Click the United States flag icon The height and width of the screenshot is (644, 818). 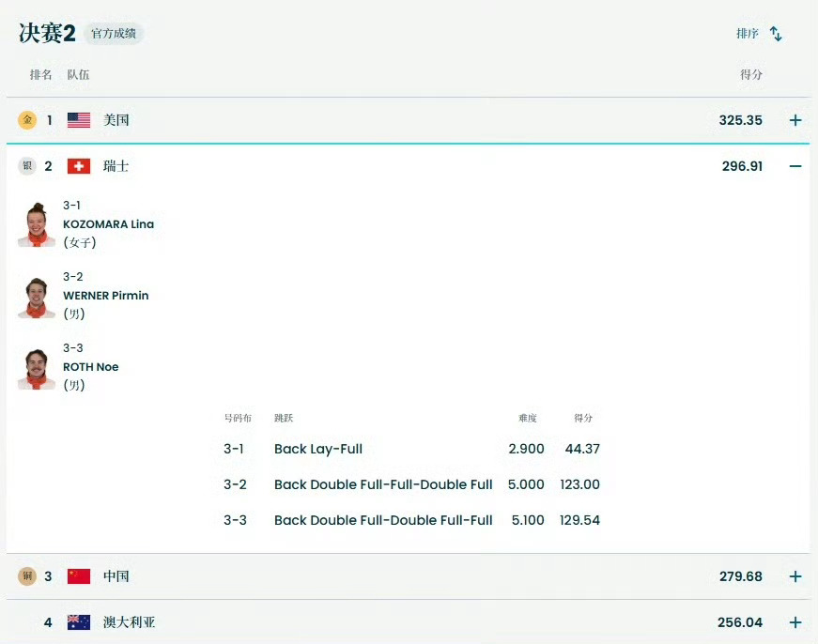point(78,119)
